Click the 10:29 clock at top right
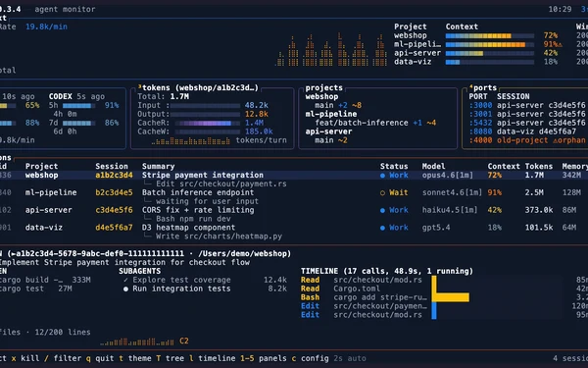The height and width of the screenshot is (368, 588). (x=560, y=10)
